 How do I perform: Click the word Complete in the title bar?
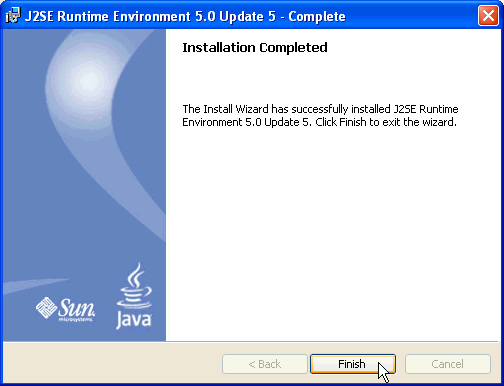[x=317, y=16]
